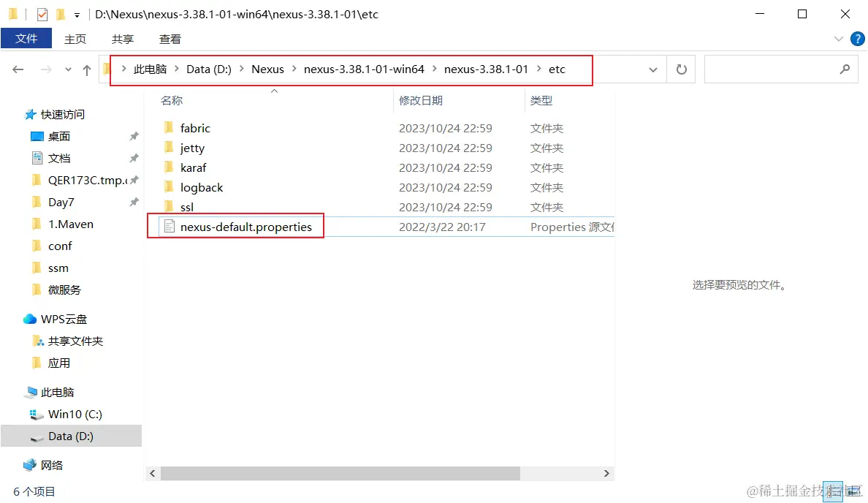Viewport: 868px width, 503px height.
Task: Sort by the 名称 column header
Action: coord(172,101)
